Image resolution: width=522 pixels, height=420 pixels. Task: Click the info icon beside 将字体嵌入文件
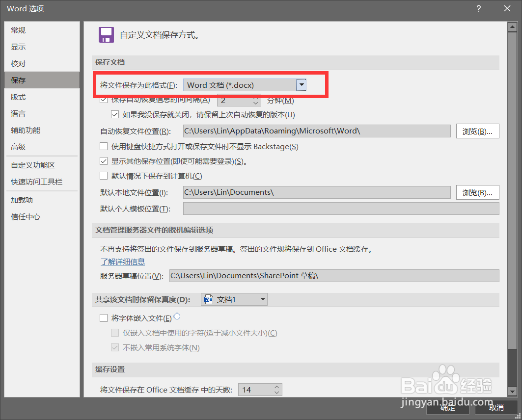pyautogui.click(x=177, y=316)
